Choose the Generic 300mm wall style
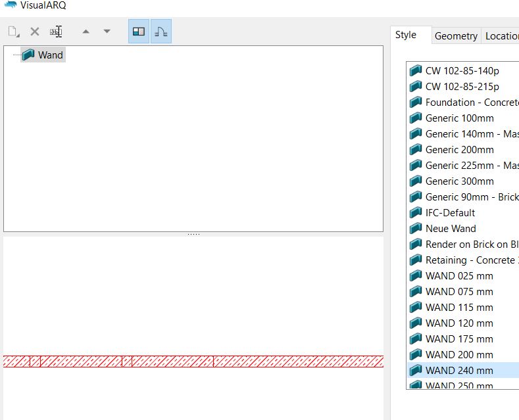 pyautogui.click(x=463, y=181)
